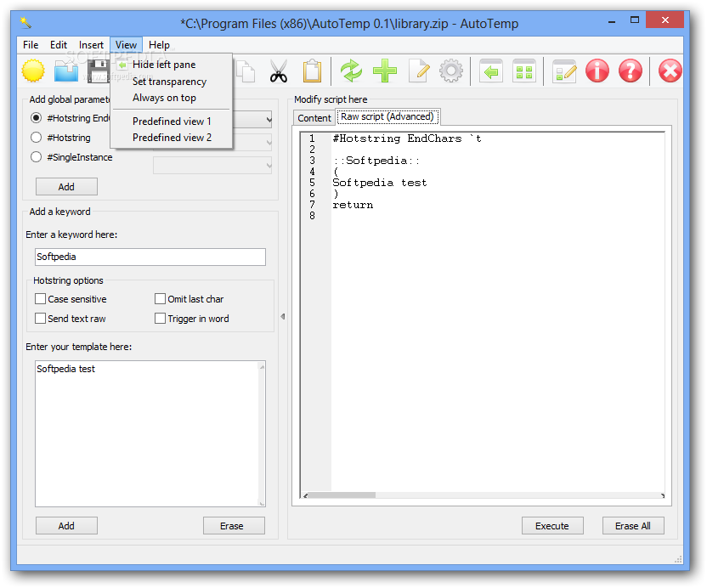Save with the floppy disk icon
The image size is (707, 588).
tap(98, 71)
